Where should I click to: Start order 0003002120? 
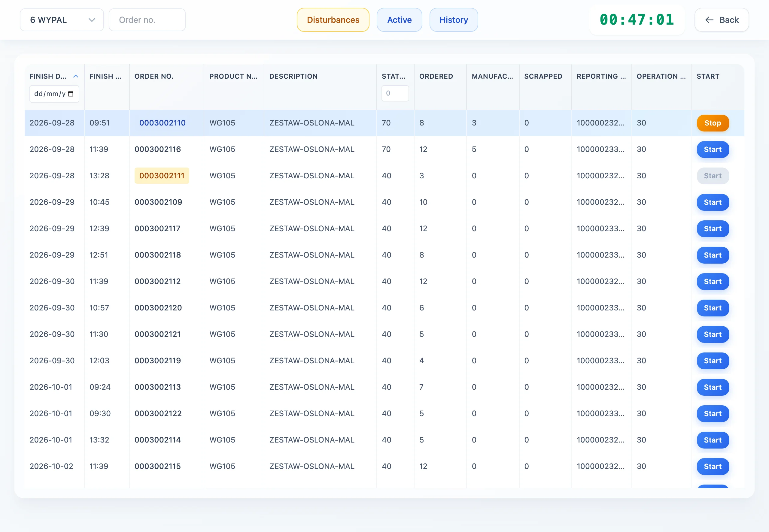pyautogui.click(x=713, y=308)
